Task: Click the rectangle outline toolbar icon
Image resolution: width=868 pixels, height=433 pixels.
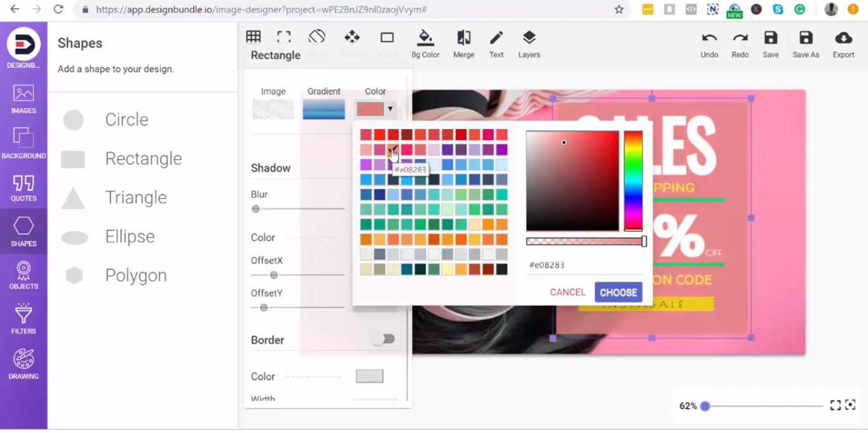Action: coord(387,38)
